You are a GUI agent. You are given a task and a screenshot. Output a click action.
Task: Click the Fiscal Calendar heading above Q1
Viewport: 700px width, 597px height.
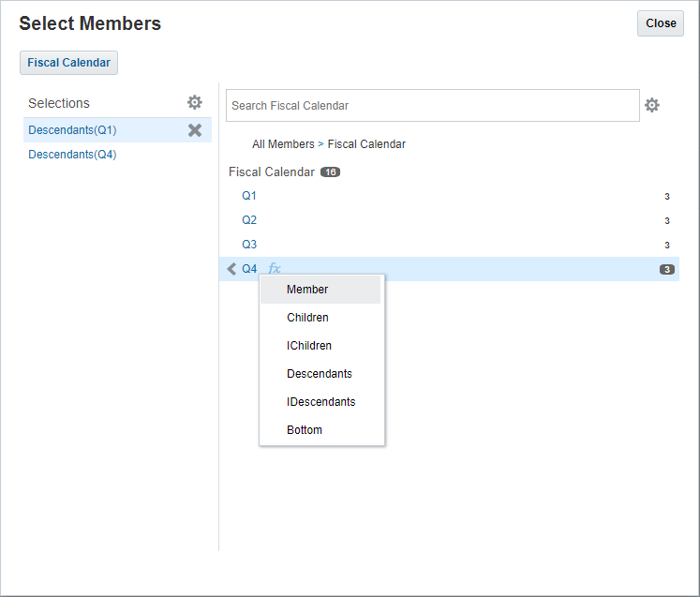pyautogui.click(x=272, y=172)
